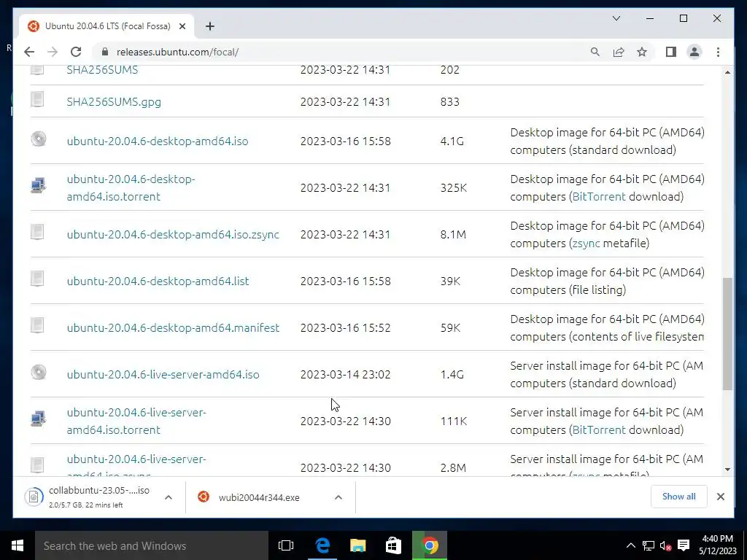Click the disc icon beside desktop-amd64.iso
Image resolution: width=747 pixels, height=560 pixels.
pos(39,139)
